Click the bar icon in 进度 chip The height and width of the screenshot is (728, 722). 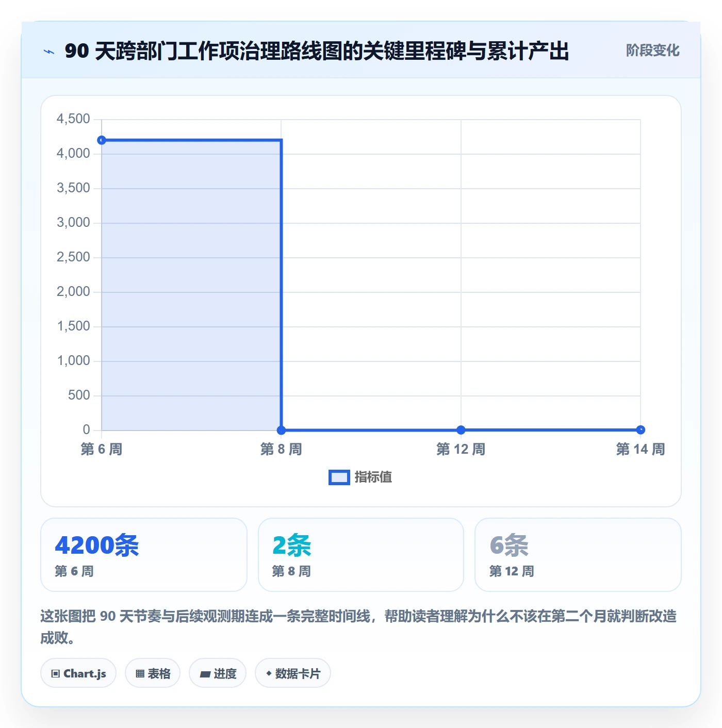pos(205,674)
